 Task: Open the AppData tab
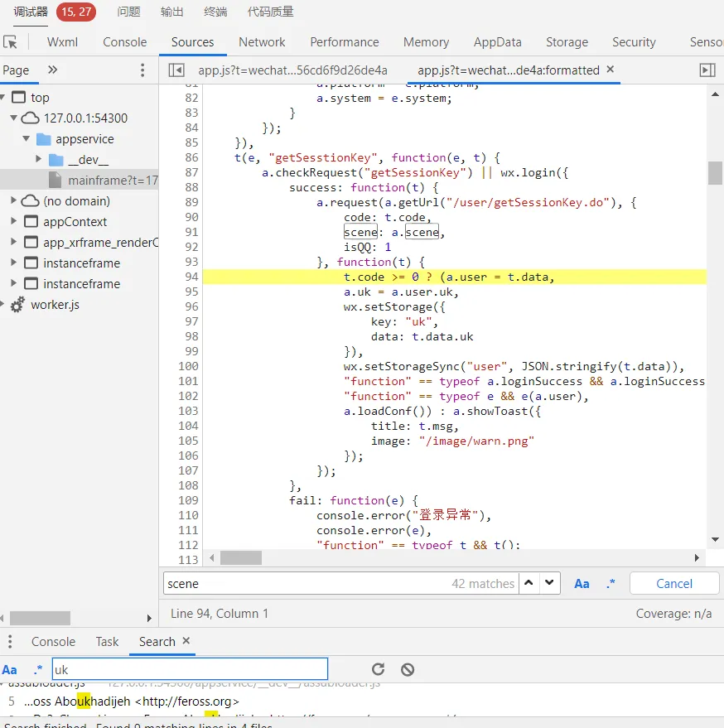pos(497,42)
